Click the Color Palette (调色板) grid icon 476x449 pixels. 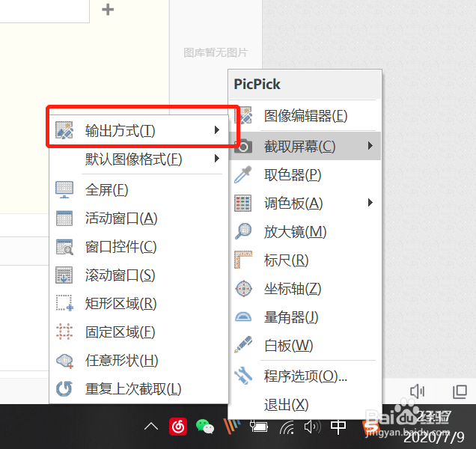click(x=242, y=203)
